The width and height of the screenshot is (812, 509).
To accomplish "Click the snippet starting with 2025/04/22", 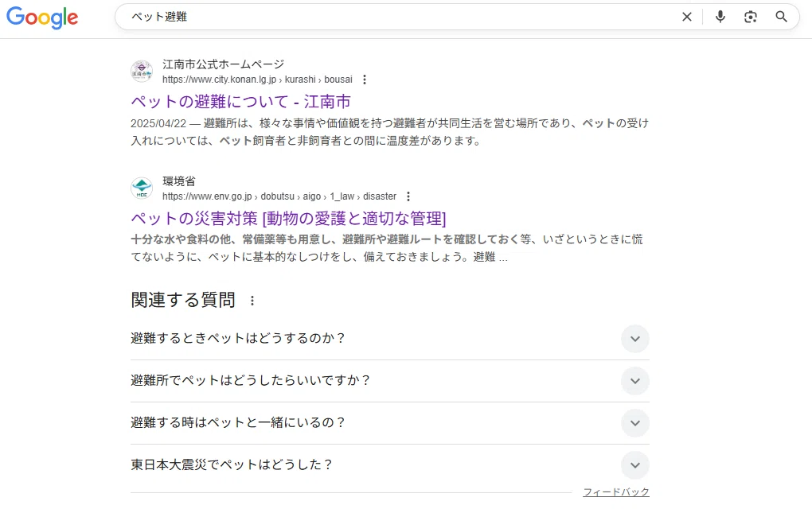I will pos(389,132).
